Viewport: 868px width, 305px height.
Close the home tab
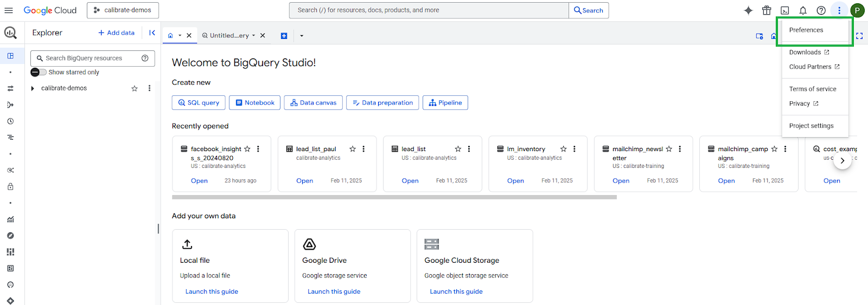[x=189, y=35]
